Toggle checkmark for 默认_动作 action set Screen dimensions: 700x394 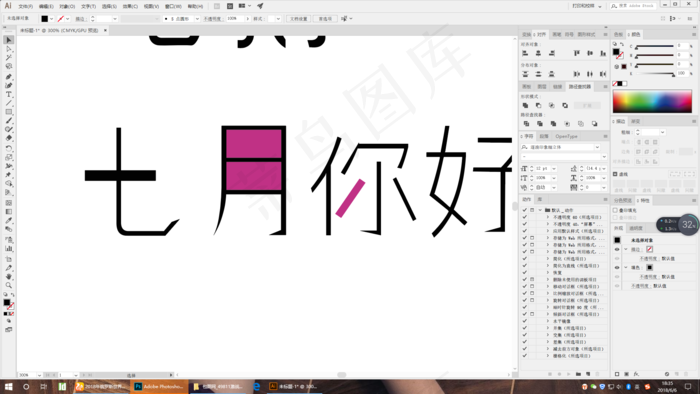[525, 210]
